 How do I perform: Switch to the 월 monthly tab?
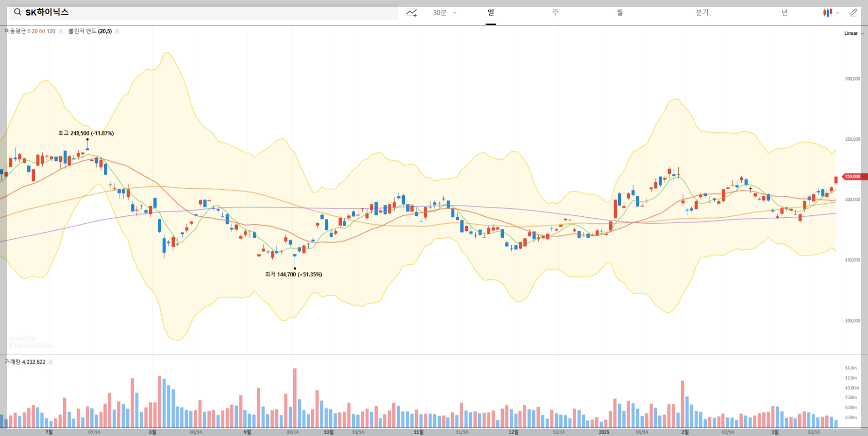pos(620,13)
